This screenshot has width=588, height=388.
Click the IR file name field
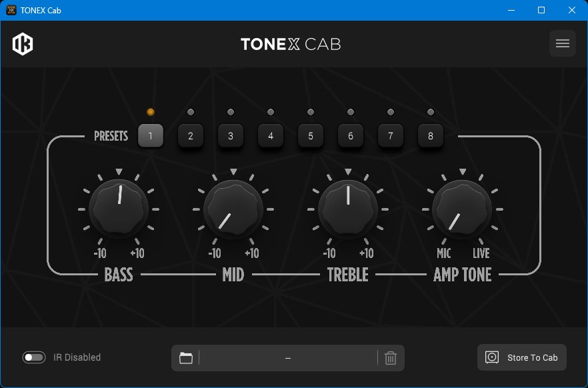click(288, 358)
